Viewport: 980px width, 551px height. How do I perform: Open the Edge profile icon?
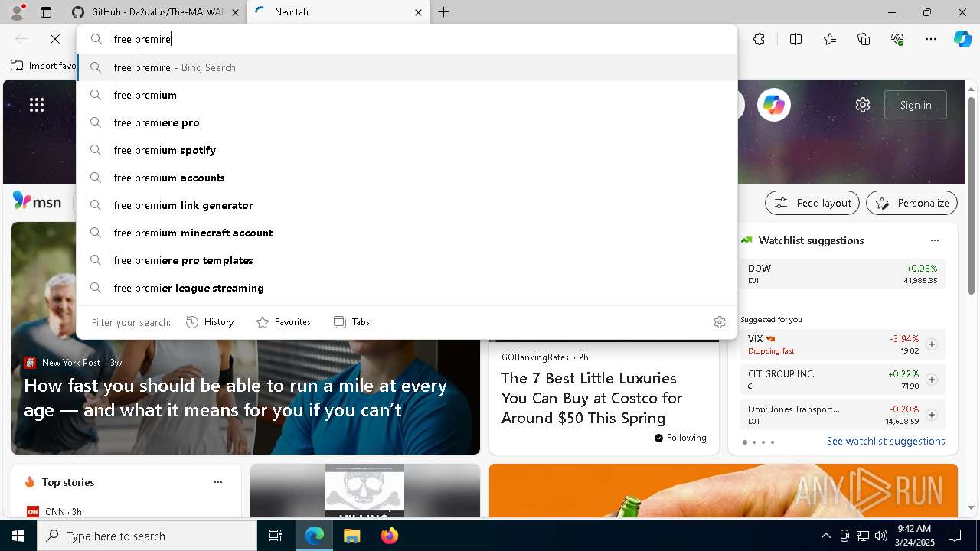click(17, 12)
